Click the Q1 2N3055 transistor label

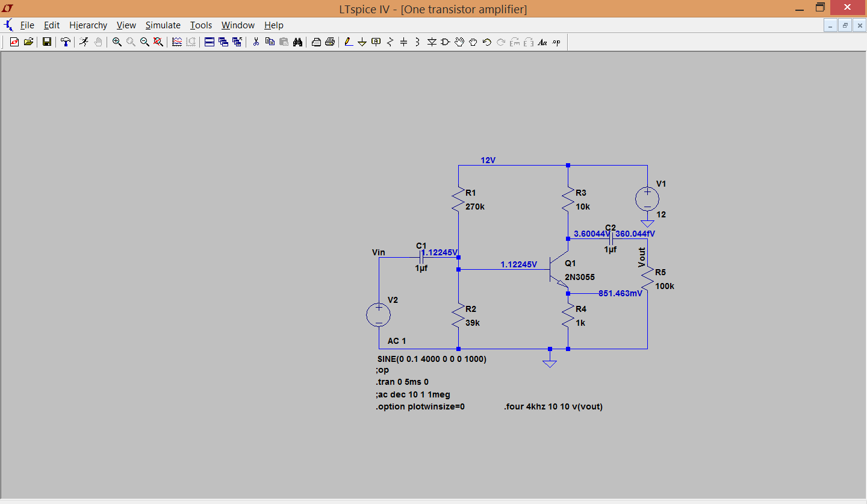point(580,278)
